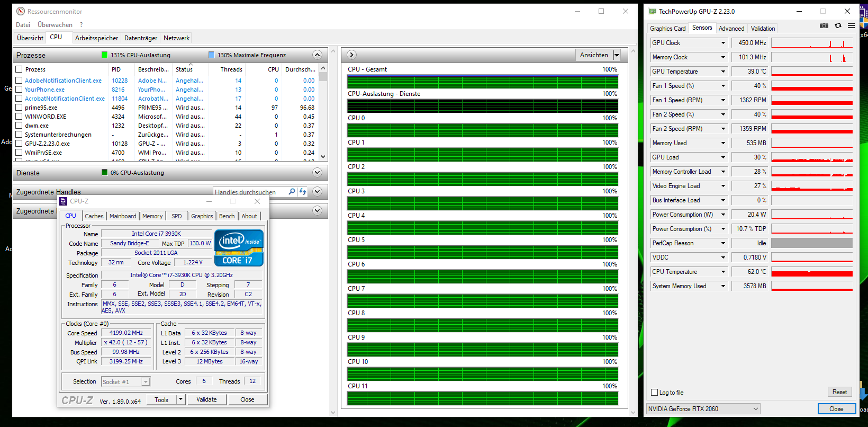
Task: Sort processes by the Threads column header
Action: click(231, 69)
